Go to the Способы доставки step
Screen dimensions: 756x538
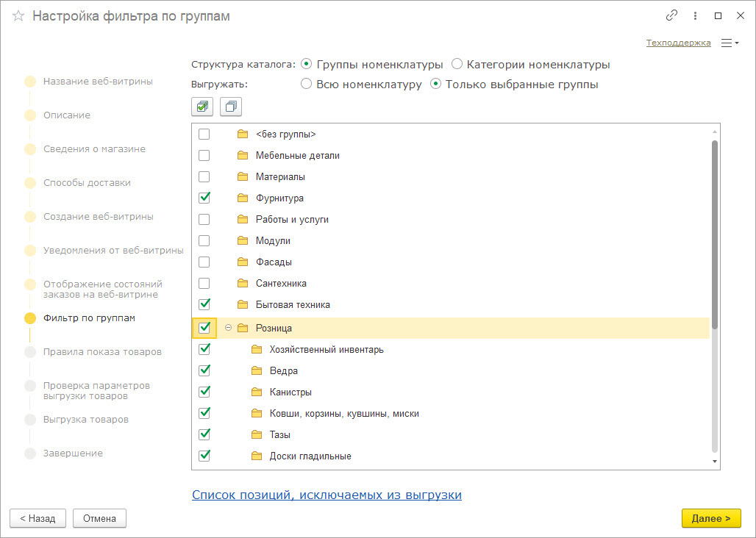82,183
